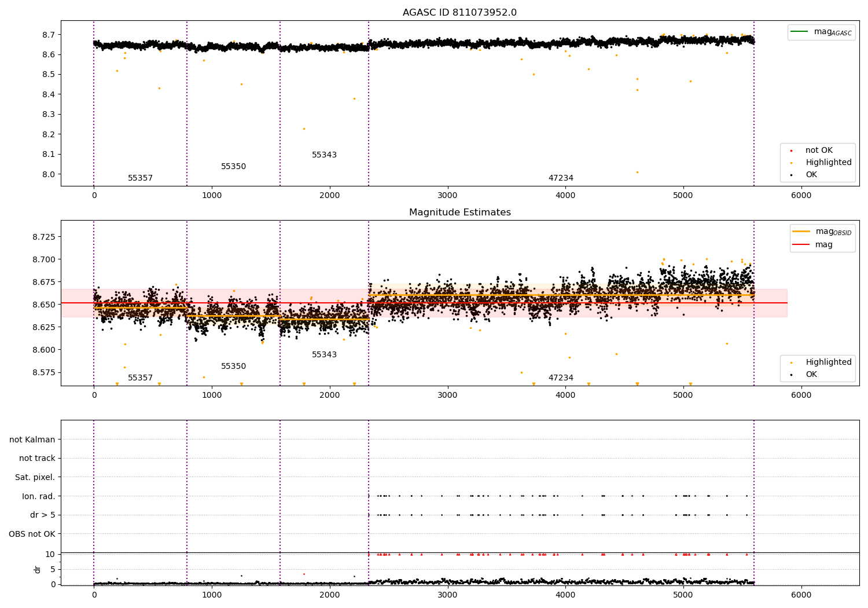Click obsid label 55357 in the AGASC plot
The image size is (868, 608).
click(140, 178)
